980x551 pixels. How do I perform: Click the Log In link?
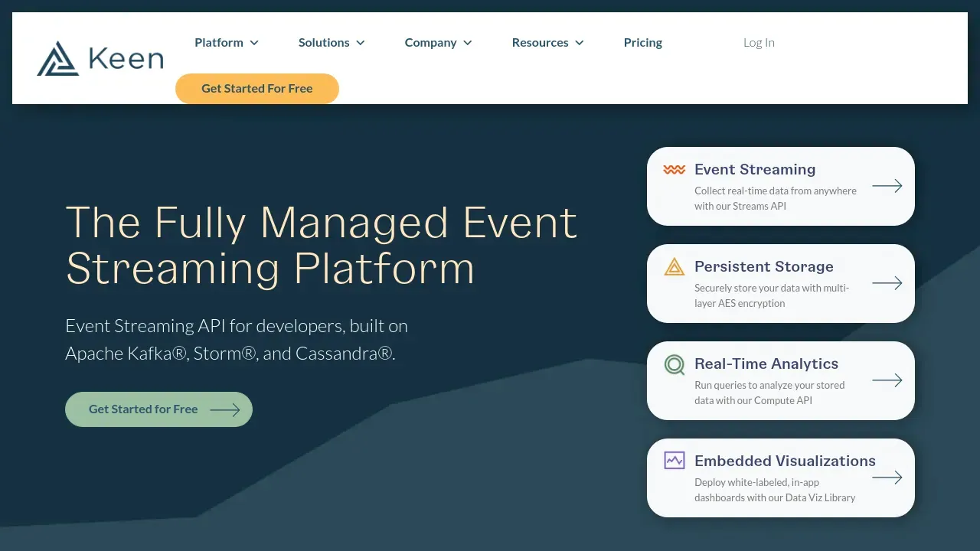(759, 43)
